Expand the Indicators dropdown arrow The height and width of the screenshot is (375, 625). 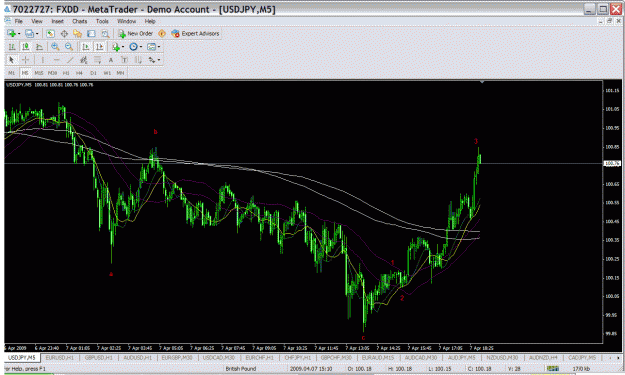123,47
